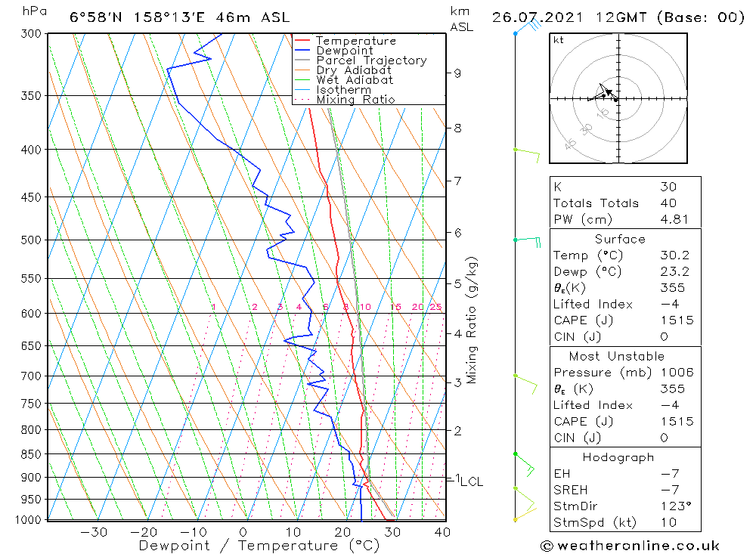Click the Surface CAPE (J) value 1515
Viewport: 756px width, 554px height.
click(677, 320)
